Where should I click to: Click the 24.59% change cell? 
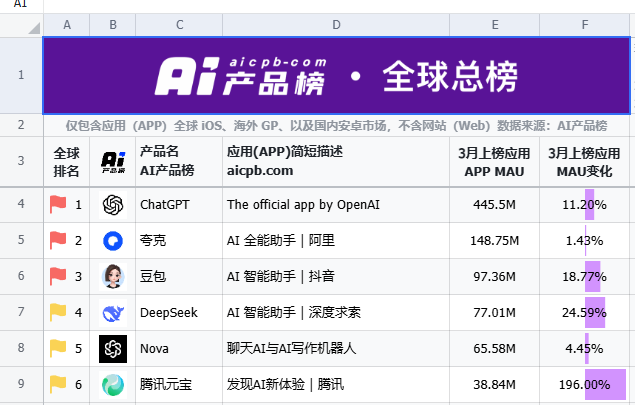[x=584, y=313]
